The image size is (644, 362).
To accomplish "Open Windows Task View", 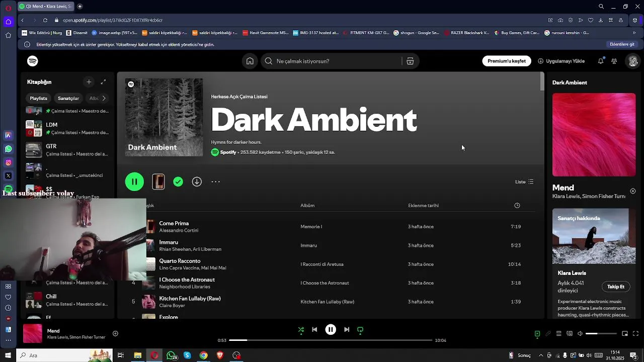I will pos(121,355).
